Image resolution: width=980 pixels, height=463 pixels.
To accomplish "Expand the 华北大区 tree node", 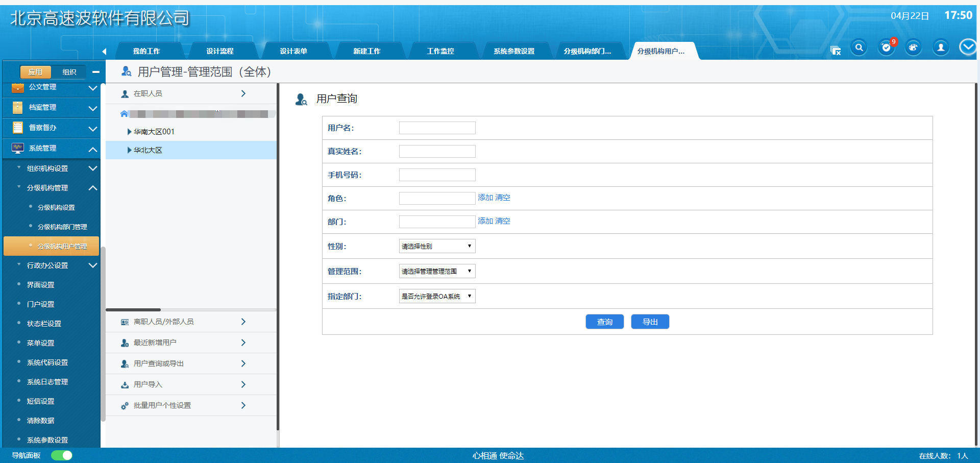I will pos(129,150).
